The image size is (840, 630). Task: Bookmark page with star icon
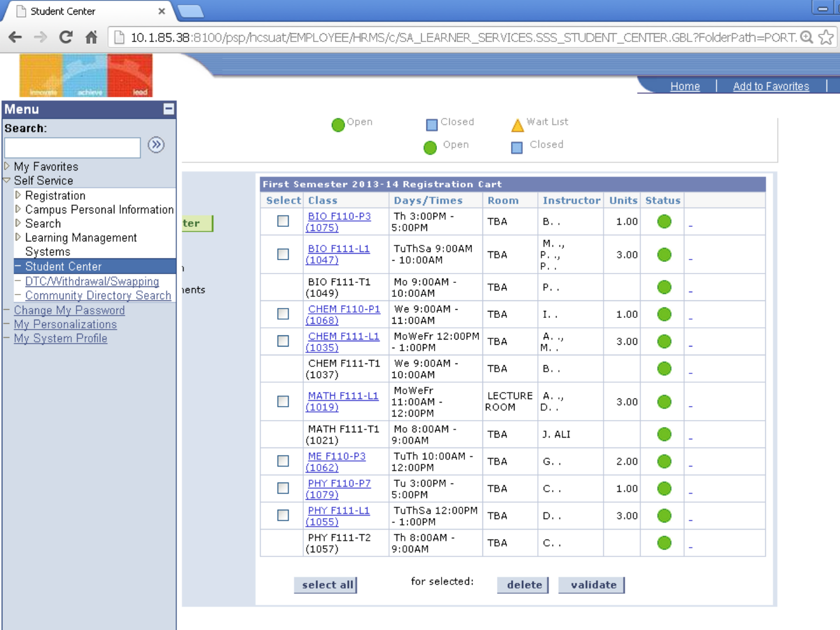(826, 37)
